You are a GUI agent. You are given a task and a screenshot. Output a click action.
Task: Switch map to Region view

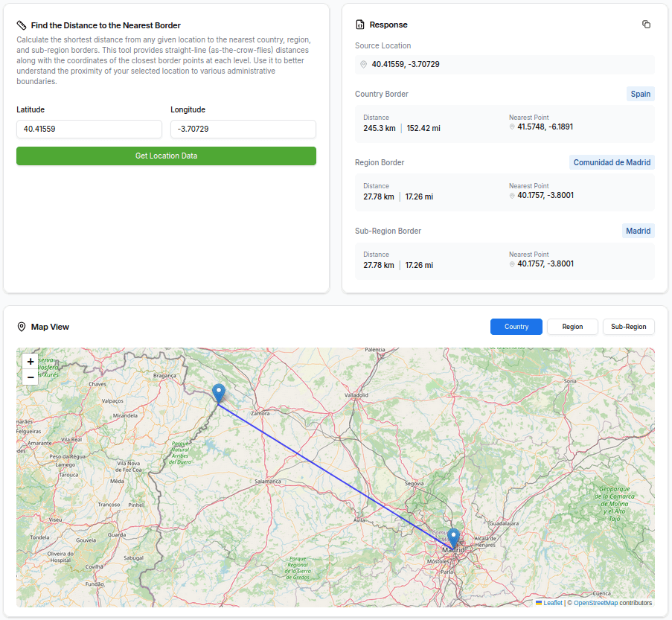(x=572, y=327)
